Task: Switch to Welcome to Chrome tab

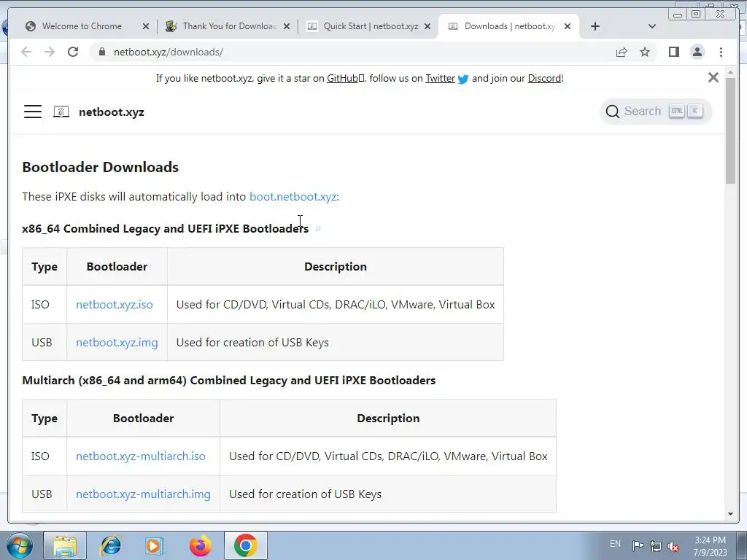Action: (x=82, y=26)
